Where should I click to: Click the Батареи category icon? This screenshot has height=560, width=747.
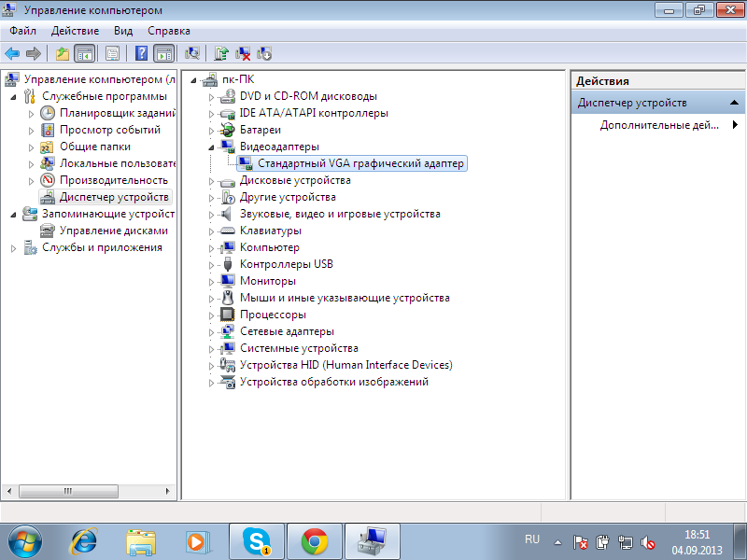click(x=228, y=130)
